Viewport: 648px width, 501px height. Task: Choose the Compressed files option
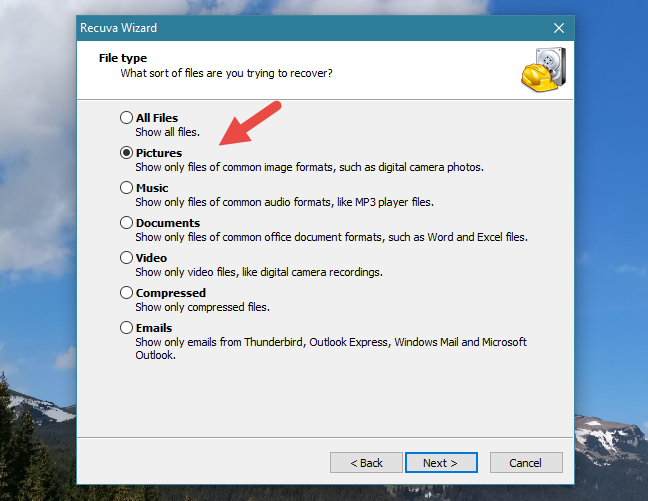coord(126,293)
